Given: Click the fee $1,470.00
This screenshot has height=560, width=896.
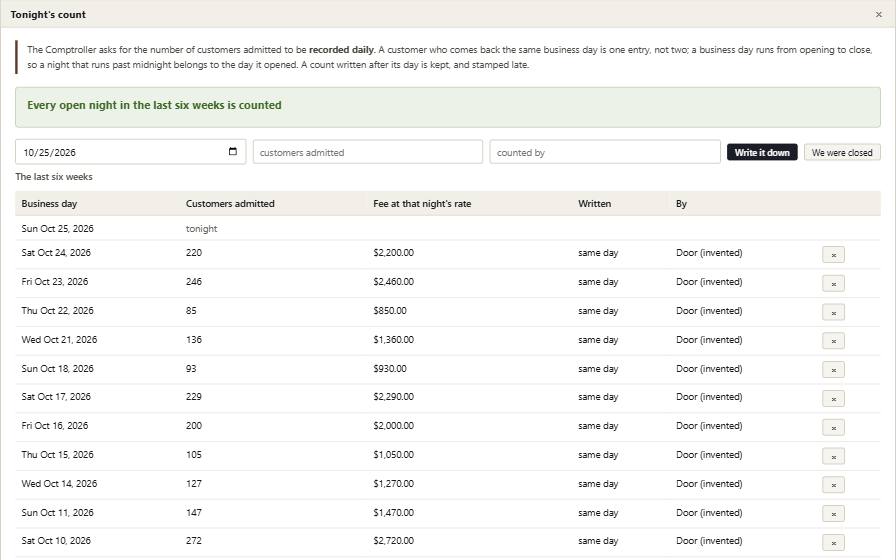Looking at the screenshot, I should [x=393, y=513].
